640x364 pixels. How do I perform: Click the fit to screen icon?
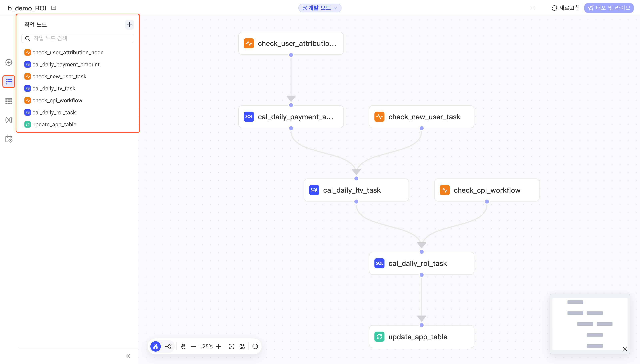(232, 346)
